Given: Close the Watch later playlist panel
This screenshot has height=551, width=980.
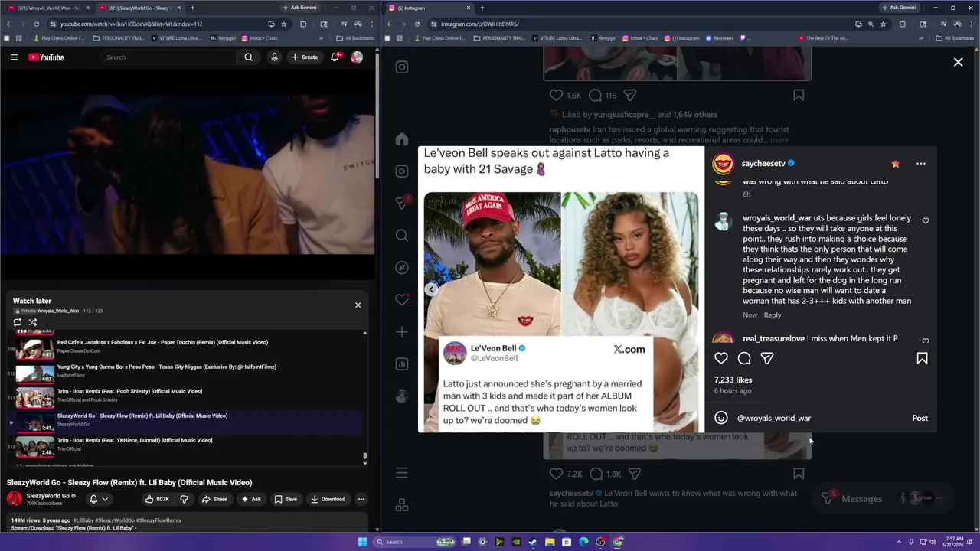Looking at the screenshot, I should [x=358, y=305].
